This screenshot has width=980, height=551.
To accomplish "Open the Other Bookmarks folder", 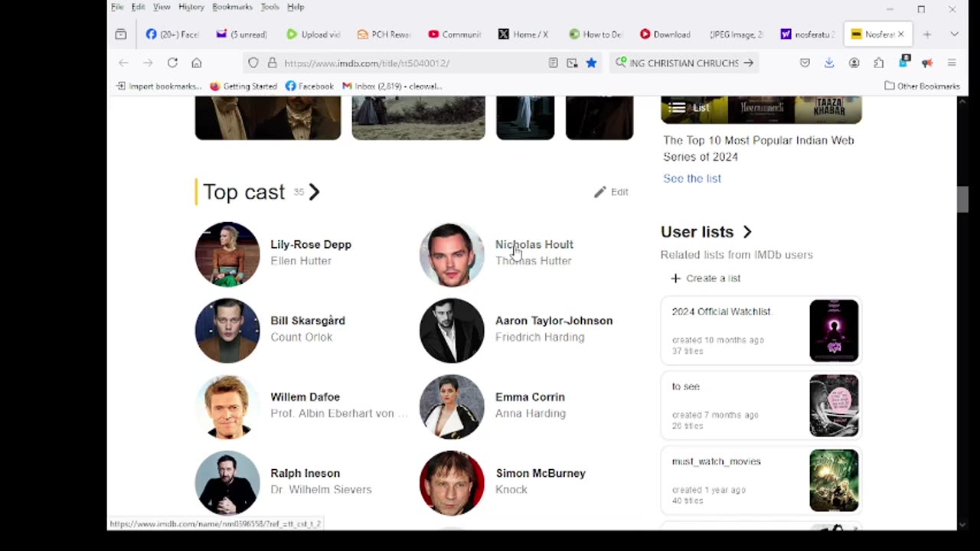I will click(x=922, y=86).
